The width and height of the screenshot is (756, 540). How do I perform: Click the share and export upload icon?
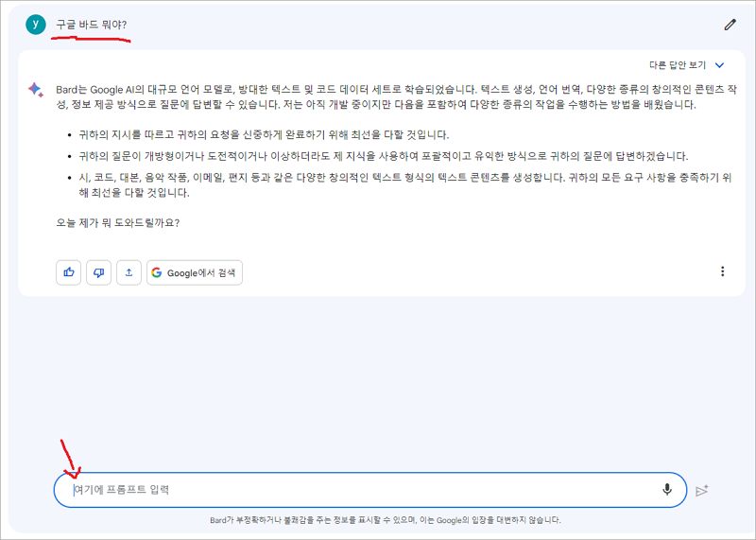click(x=129, y=272)
